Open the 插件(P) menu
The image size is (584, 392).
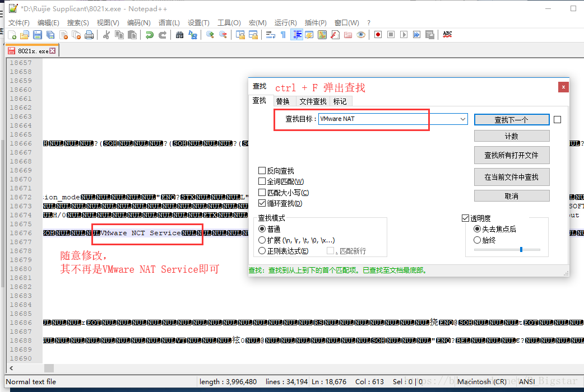click(x=316, y=23)
